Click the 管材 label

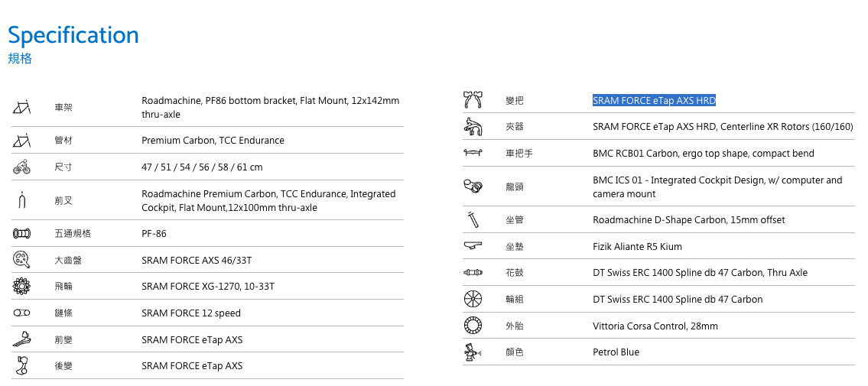63,141
